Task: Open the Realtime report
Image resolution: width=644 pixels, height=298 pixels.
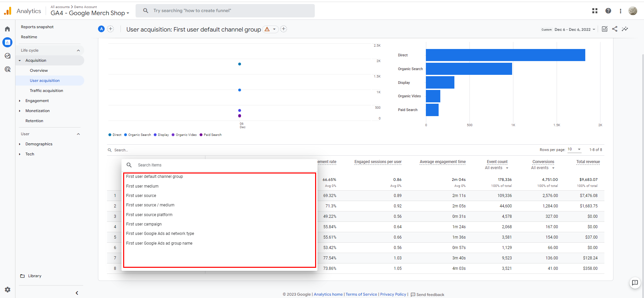Action: pyautogui.click(x=29, y=37)
